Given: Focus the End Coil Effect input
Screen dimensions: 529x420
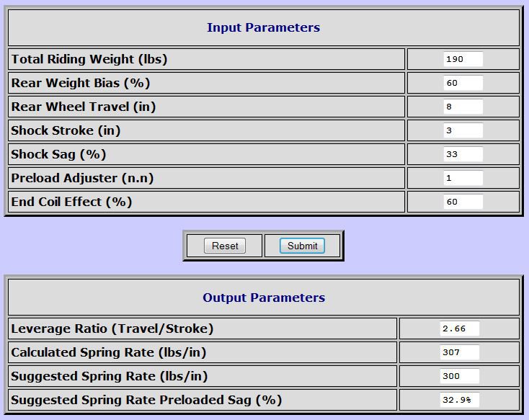Looking at the screenshot, I should (x=463, y=202).
